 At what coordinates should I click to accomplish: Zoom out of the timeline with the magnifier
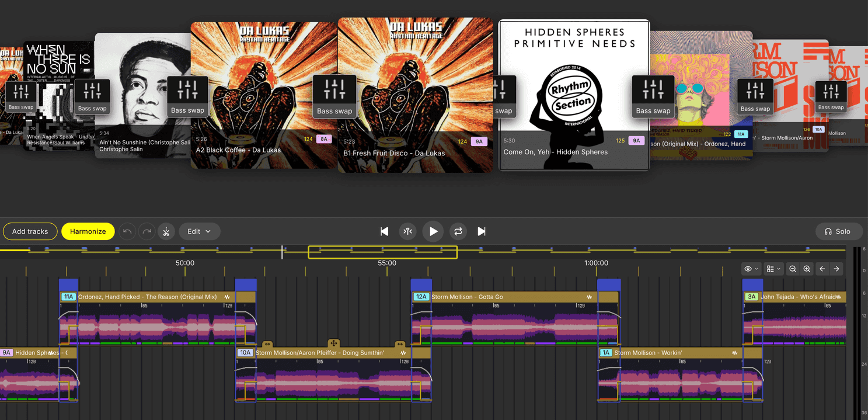[793, 269]
